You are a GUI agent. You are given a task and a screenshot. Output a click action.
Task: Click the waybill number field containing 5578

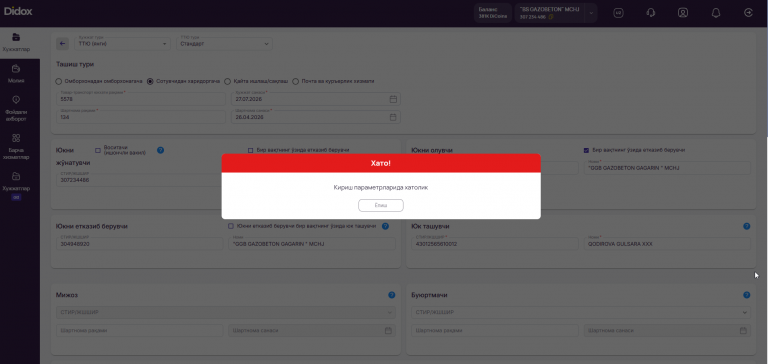pyautogui.click(x=142, y=99)
